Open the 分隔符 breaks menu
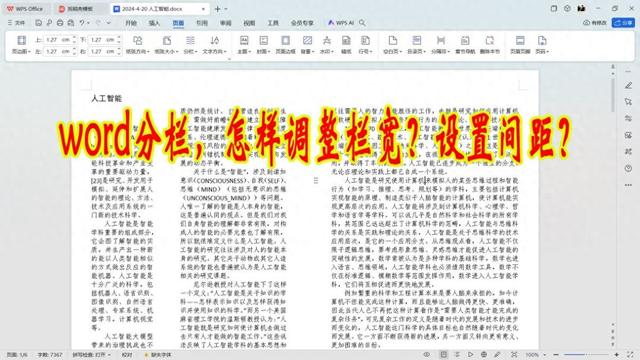Image resolution: width=640 pixels, height=360 pixels. [x=440, y=45]
